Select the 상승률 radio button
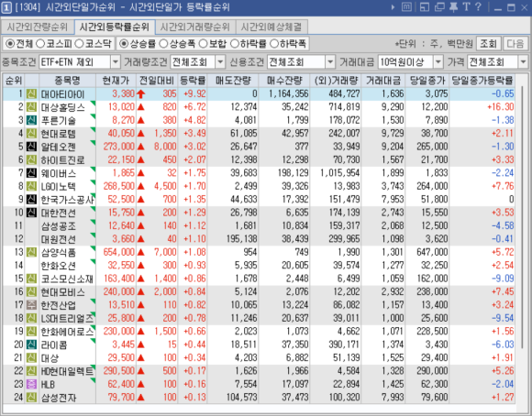Viewport: 532px width, 416px height. click(x=124, y=43)
